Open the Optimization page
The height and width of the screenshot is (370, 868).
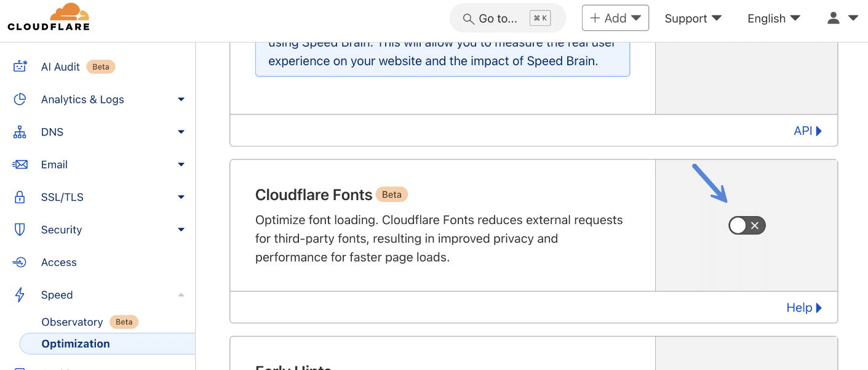click(x=76, y=344)
